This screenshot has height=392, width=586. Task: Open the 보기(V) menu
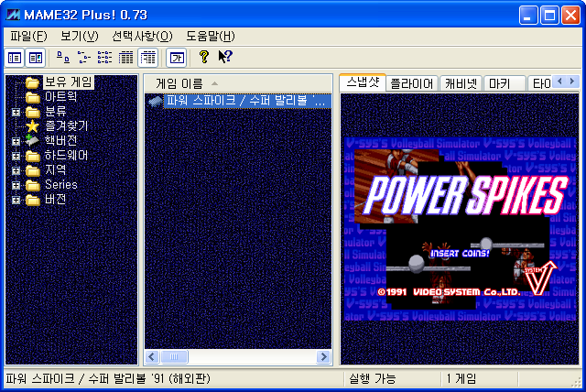(x=80, y=37)
